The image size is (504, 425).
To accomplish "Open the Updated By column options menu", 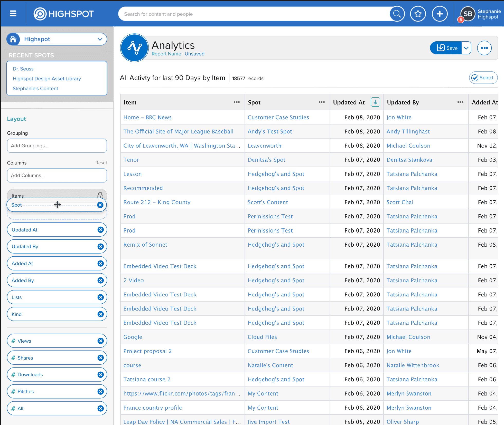I will coord(460,102).
